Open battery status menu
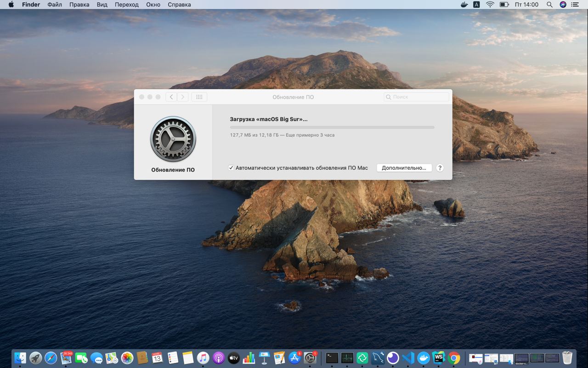The width and height of the screenshot is (588, 368). point(504,5)
